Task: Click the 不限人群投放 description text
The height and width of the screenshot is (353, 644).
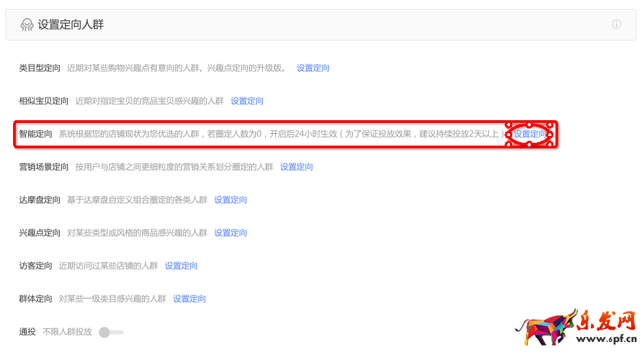Action: (x=67, y=332)
